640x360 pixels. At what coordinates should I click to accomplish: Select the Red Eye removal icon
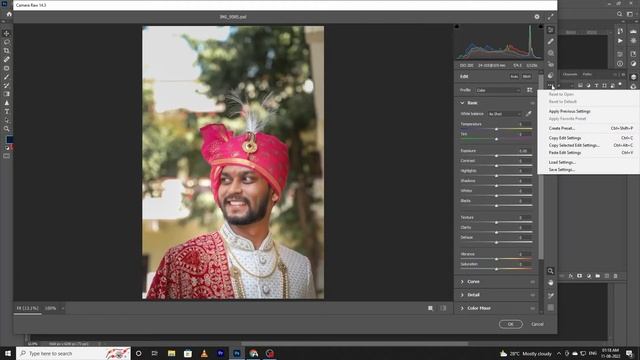point(551,64)
